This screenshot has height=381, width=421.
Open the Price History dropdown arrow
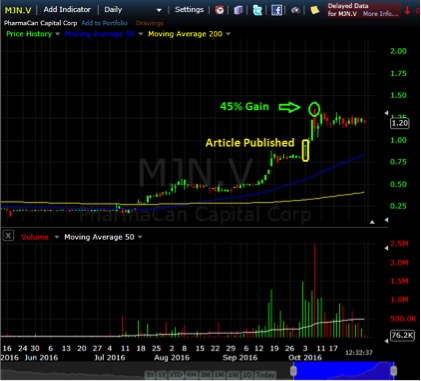57,34
